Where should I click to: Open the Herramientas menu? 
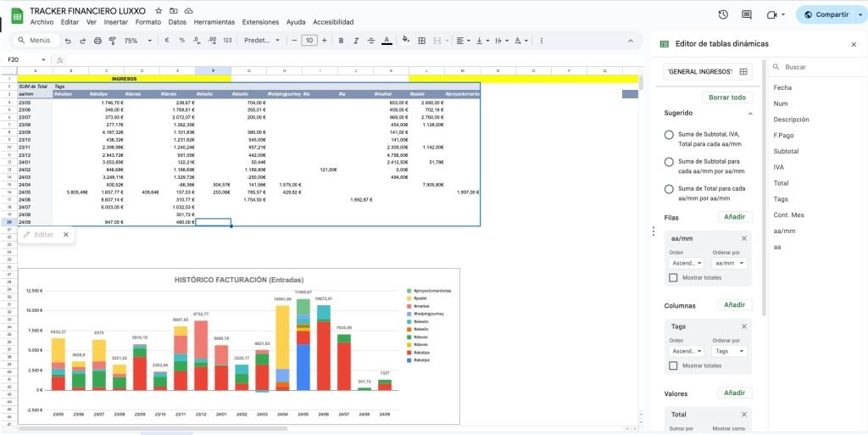tap(214, 22)
